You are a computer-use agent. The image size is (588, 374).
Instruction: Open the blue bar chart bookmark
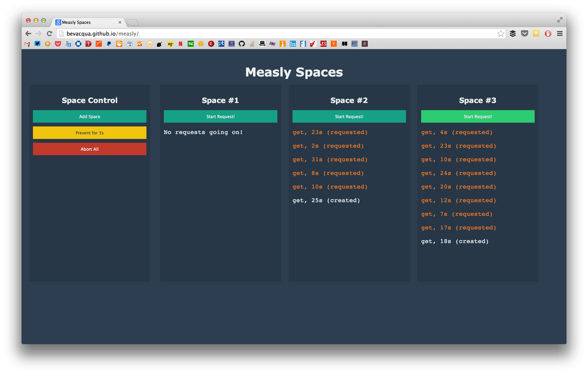(x=355, y=44)
